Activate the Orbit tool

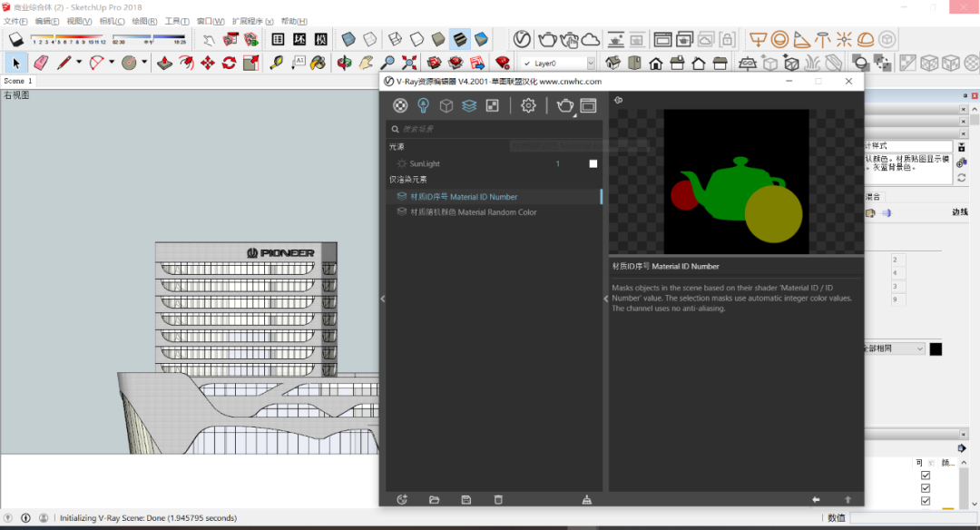(344, 64)
